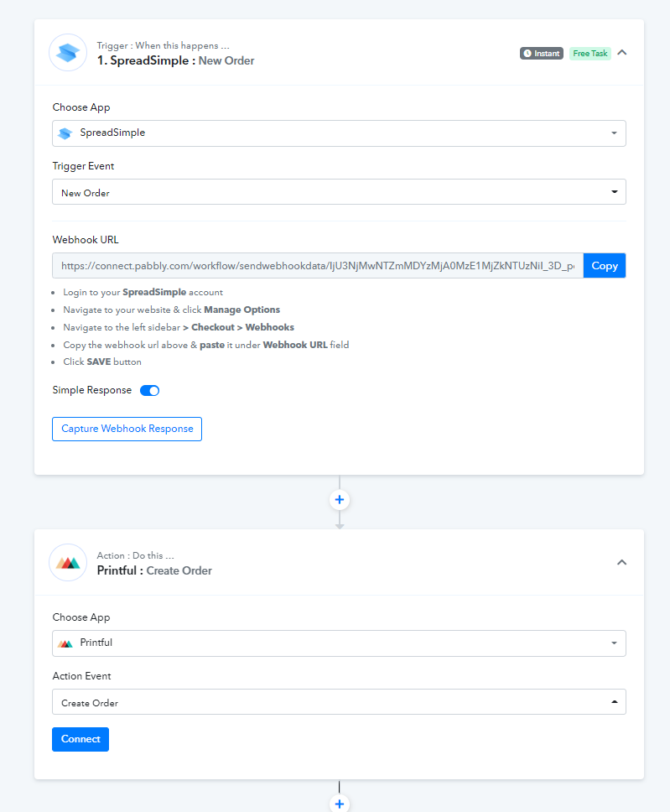Open the Action Event Create Order dropdown
The height and width of the screenshot is (812, 670).
click(x=339, y=702)
